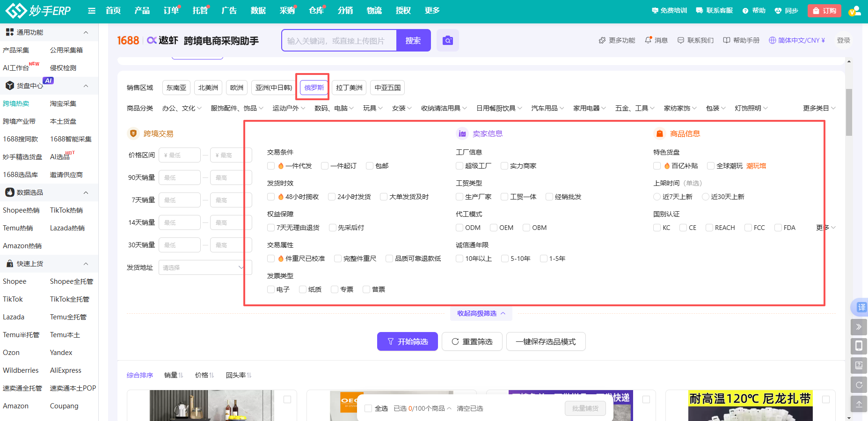Click 重置筛选 reset button

(472, 341)
